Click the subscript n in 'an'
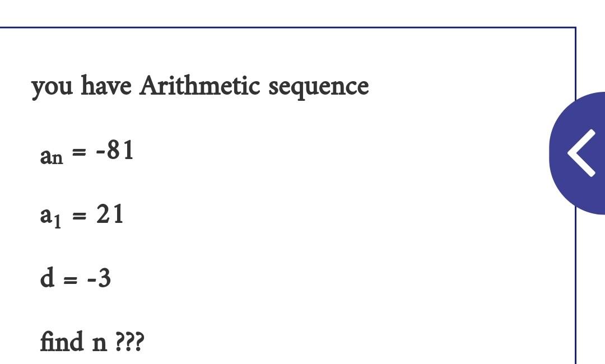This screenshot has height=364, width=605. 57,158
